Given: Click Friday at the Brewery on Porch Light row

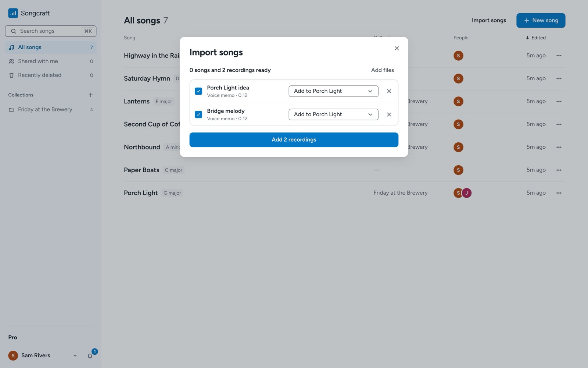Looking at the screenshot, I should point(401,193).
